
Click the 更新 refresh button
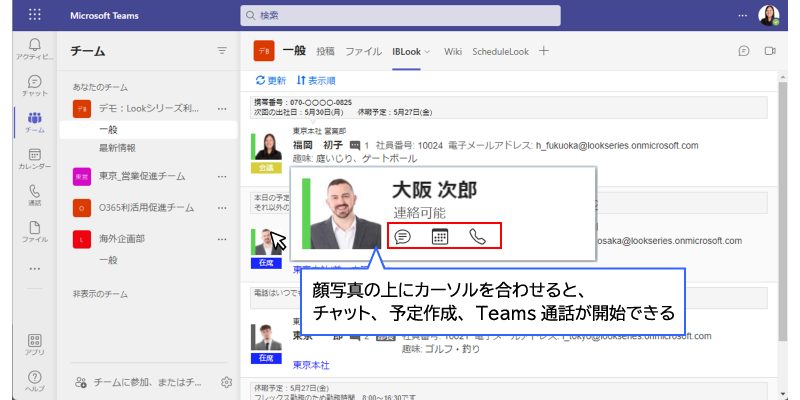click(271, 80)
